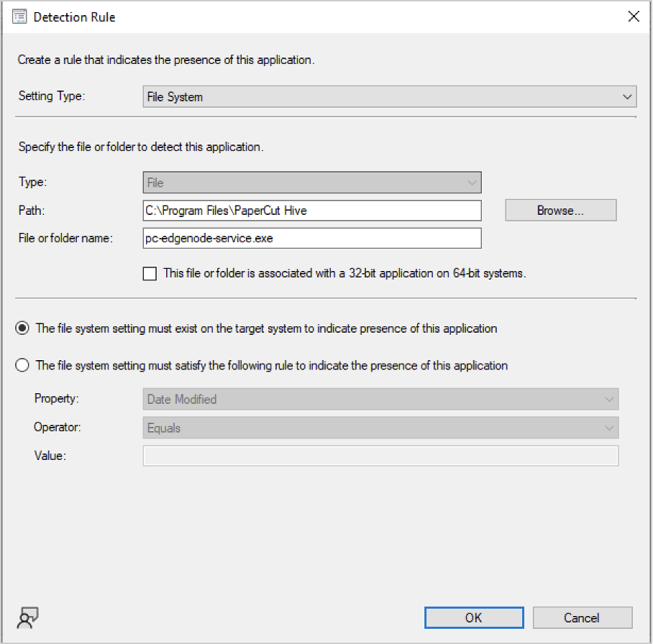Enable the 32-bit application checkbox

[150, 273]
